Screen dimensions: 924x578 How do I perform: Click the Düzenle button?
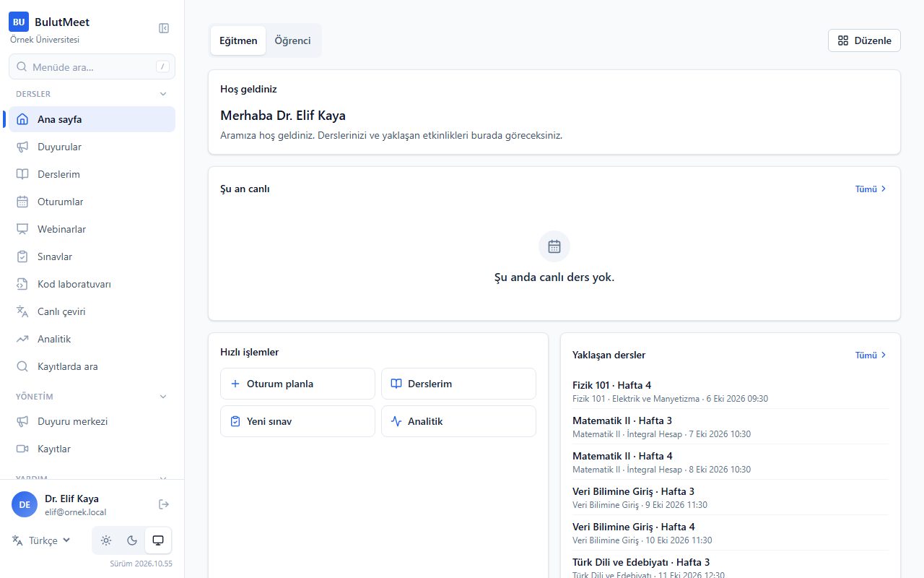coord(864,40)
